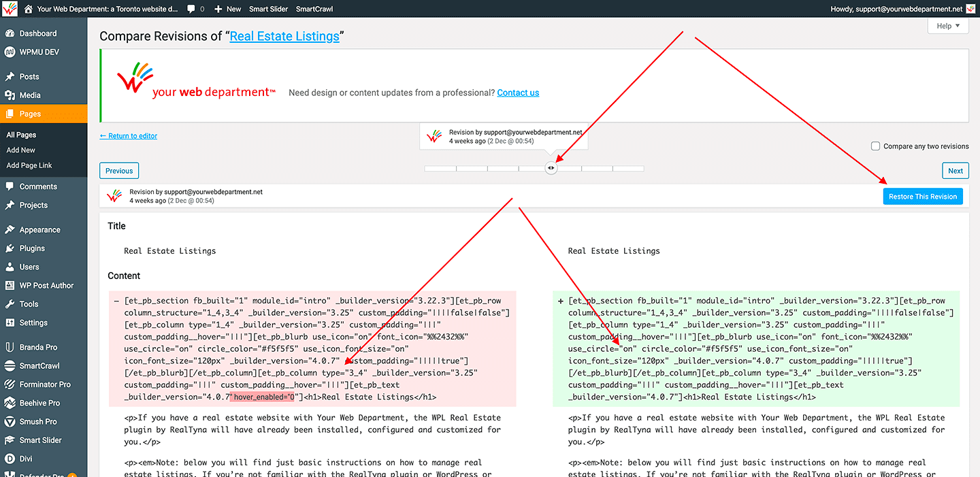Click the Projects pin icon

point(10,205)
